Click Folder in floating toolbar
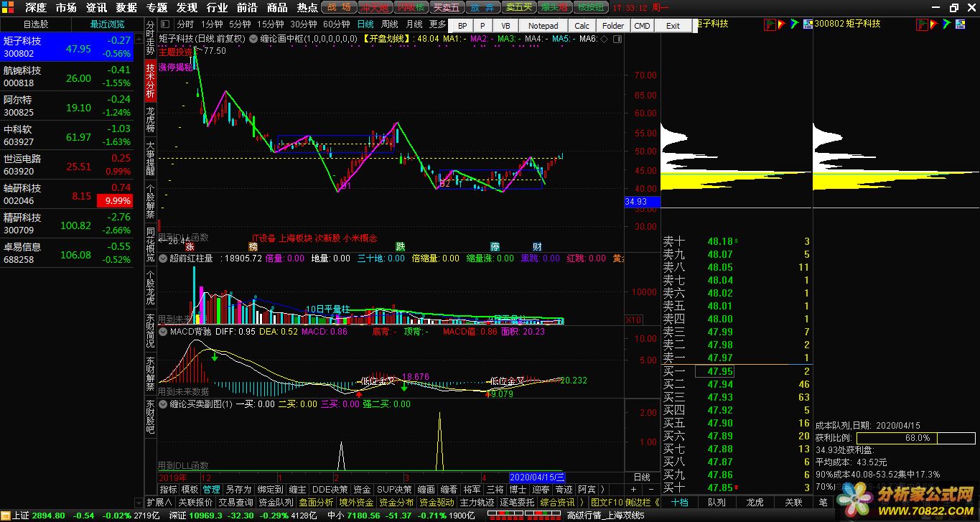The image size is (980, 522). (x=613, y=25)
